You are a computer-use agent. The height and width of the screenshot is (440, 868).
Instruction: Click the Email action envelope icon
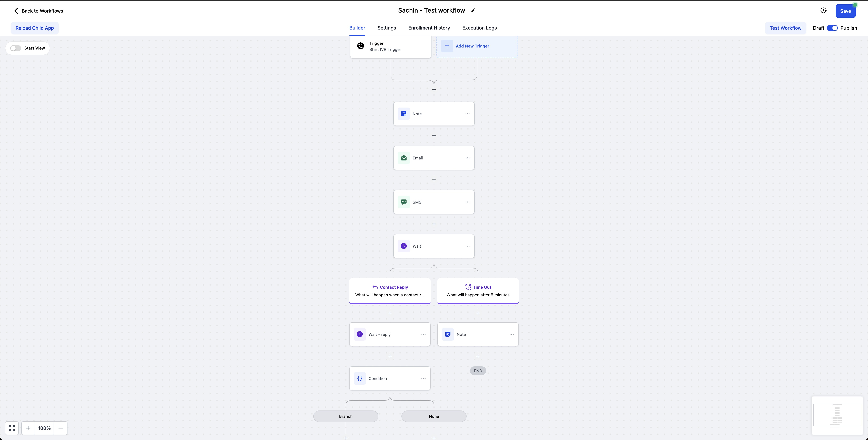pos(404,158)
